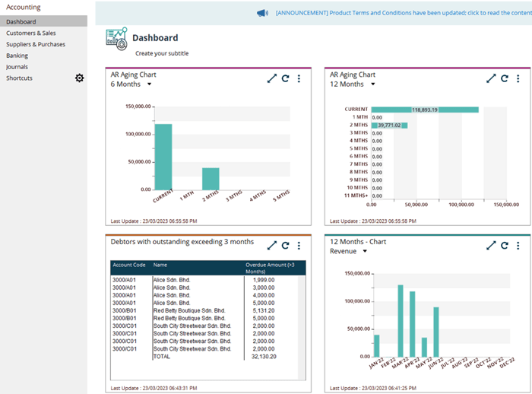Open Suppliers & Purchases section
The width and height of the screenshot is (532, 394).
tap(36, 44)
